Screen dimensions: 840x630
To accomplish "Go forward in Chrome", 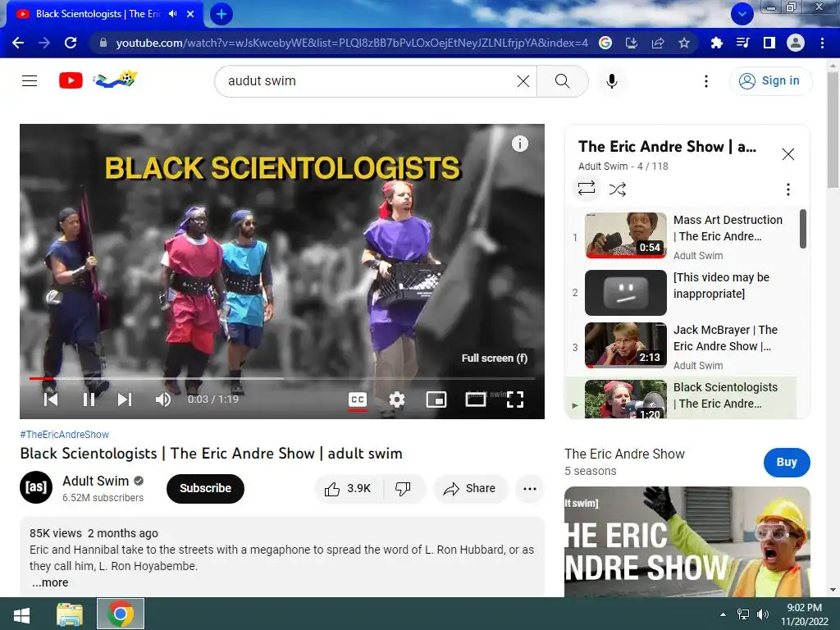I will pos(44,43).
